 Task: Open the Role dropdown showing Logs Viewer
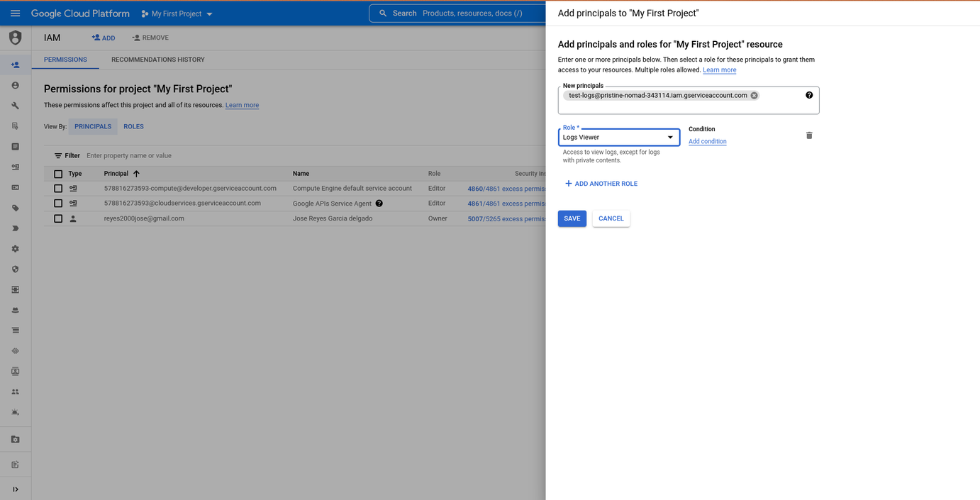(x=618, y=138)
